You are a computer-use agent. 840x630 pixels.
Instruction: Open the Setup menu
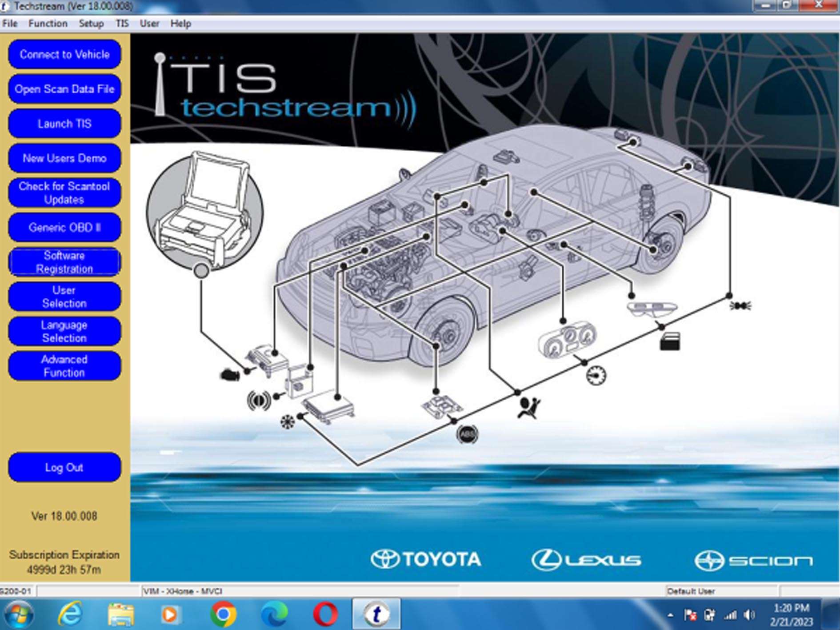coord(91,24)
